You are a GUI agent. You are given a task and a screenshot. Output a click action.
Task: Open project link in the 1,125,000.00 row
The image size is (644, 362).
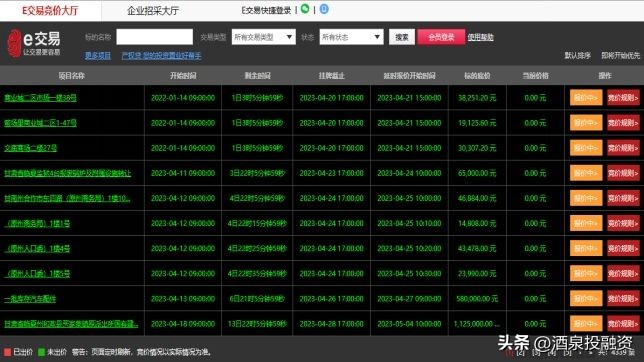tap(71, 324)
